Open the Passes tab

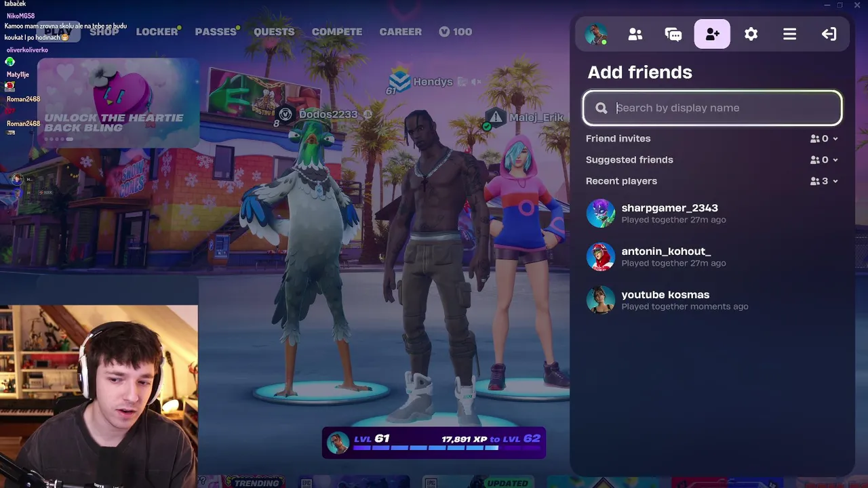point(216,32)
